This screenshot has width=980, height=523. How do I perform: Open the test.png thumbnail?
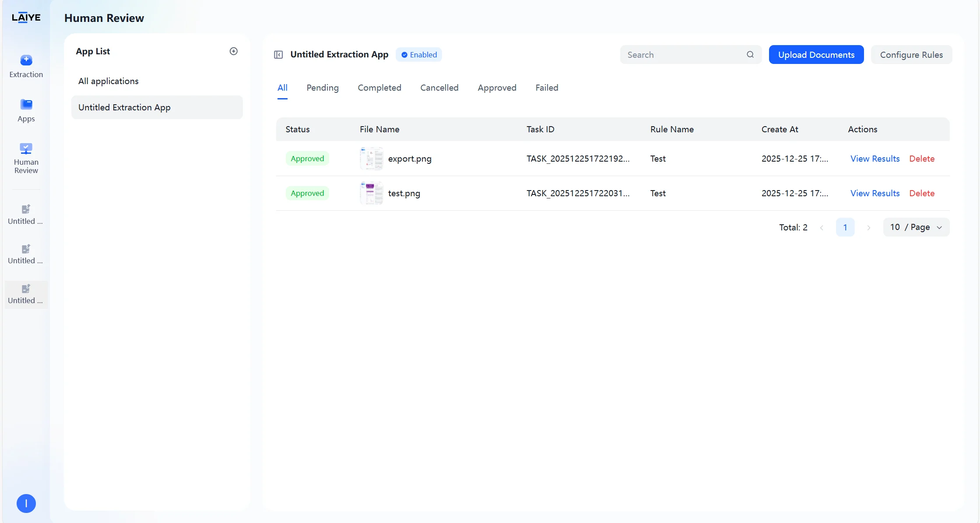372,193
